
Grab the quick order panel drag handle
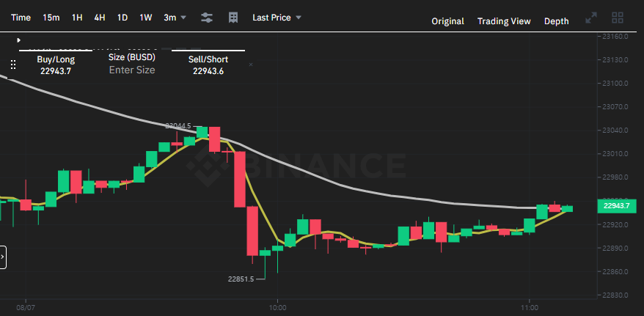click(x=12, y=65)
